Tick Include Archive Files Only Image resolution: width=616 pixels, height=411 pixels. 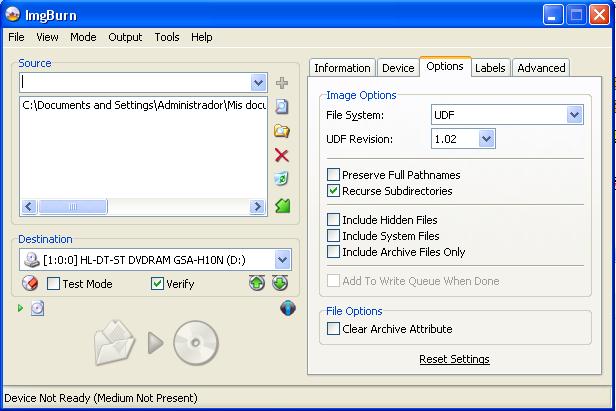pyautogui.click(x=333, y=251)
